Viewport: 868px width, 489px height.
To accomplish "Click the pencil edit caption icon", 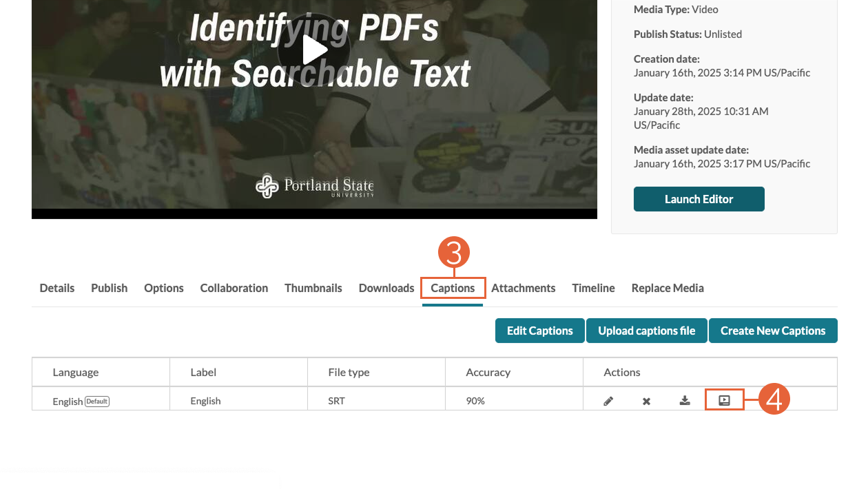I will point(608,401).
